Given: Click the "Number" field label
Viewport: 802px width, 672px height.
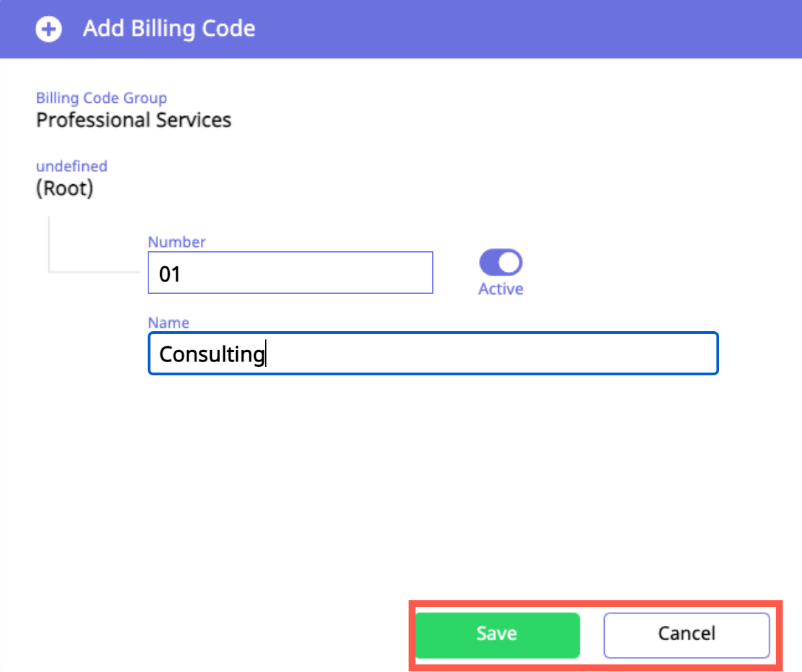Looking at the screenshot, I should pyautogui.click(x=177, y=242).
